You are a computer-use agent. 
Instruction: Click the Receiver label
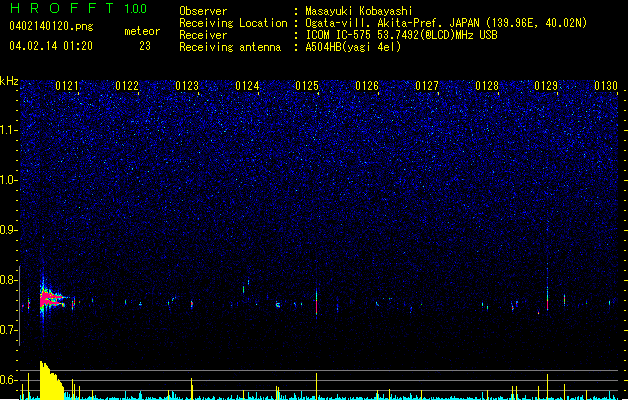click(x=203, y=35)
